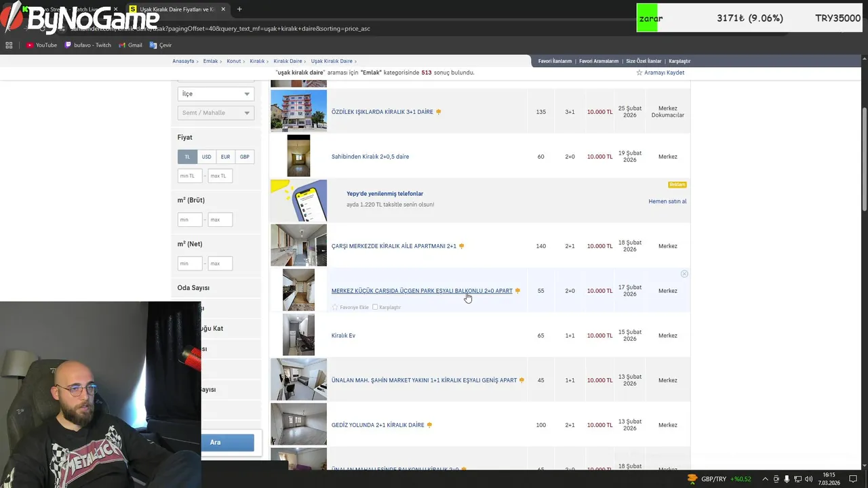Click the badge icon after ÇARŞI MERKEZDE listing
The height and width of the screenshot is (488, 868).
(x=462, y=246)
